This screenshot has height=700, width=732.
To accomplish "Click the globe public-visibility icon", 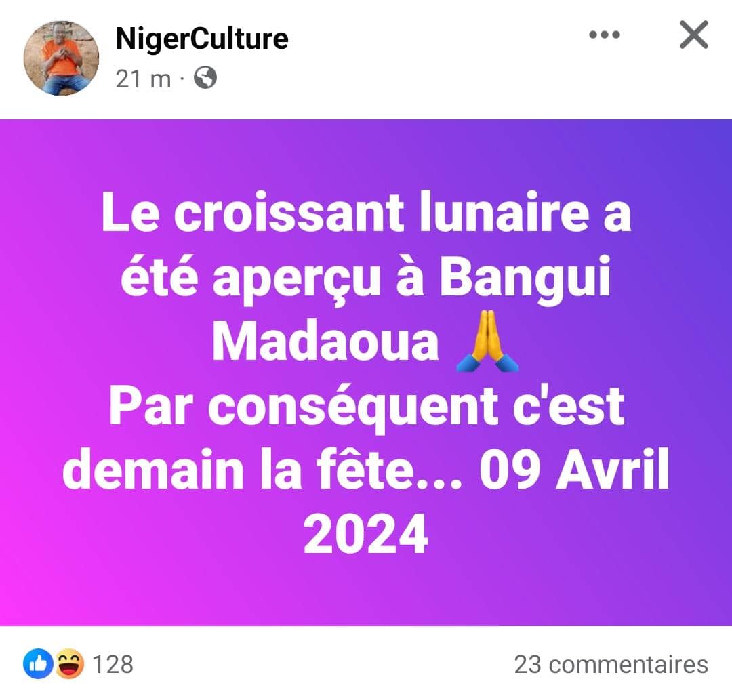I will click(x=205, y=78).
